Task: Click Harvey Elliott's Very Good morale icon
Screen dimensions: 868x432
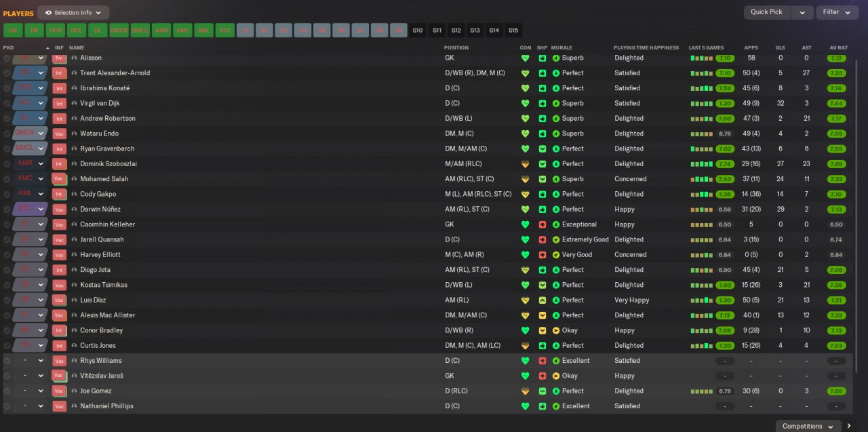Action: tap(556, 255)
